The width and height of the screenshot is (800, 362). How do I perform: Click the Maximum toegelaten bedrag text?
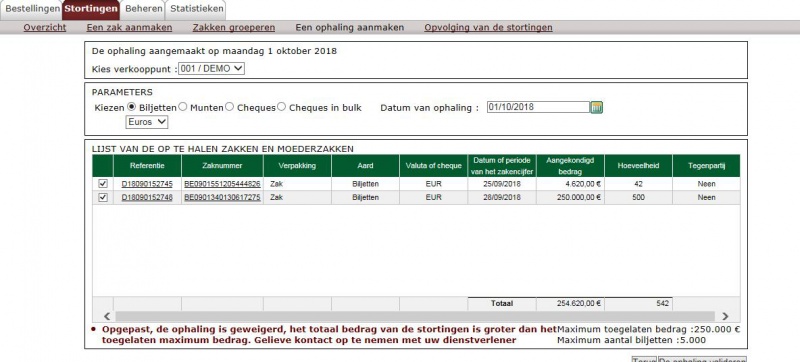coord(649,329)
